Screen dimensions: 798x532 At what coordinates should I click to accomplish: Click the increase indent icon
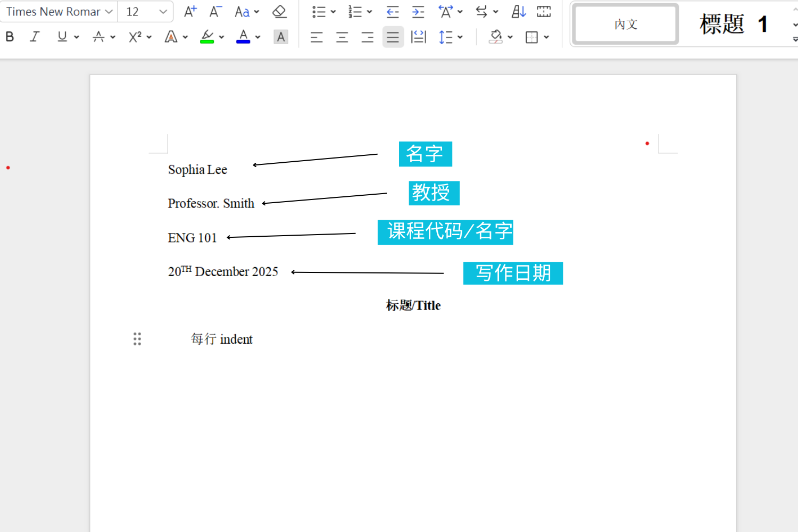pyautogui.click(x=418, y=12)
